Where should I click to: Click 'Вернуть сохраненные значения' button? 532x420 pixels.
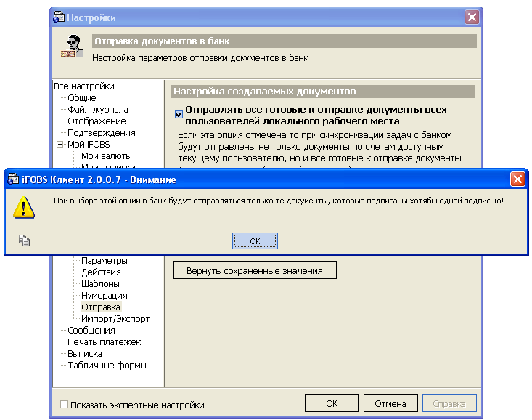255,270
